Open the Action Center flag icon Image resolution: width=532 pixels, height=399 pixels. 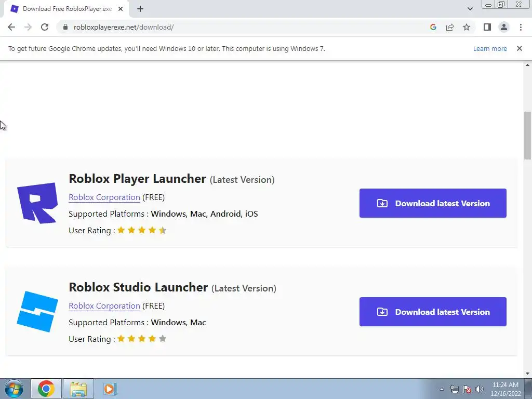click(467, 389)
